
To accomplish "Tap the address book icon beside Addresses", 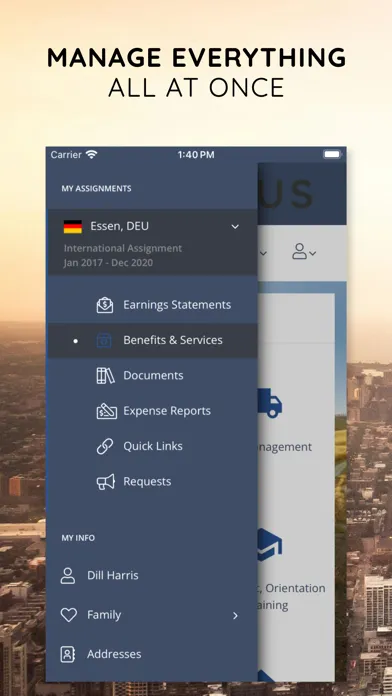I will (x=67, y=654).
